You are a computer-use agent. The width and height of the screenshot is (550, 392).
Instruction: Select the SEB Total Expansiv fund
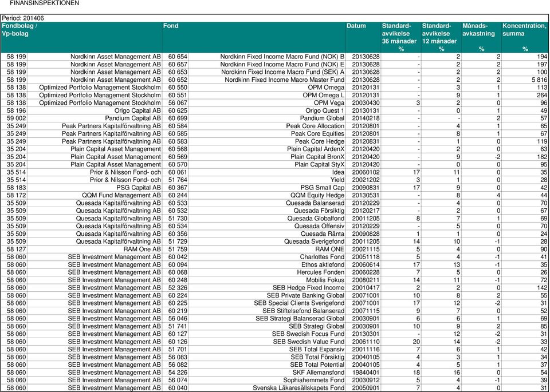(x=317, y=350)
